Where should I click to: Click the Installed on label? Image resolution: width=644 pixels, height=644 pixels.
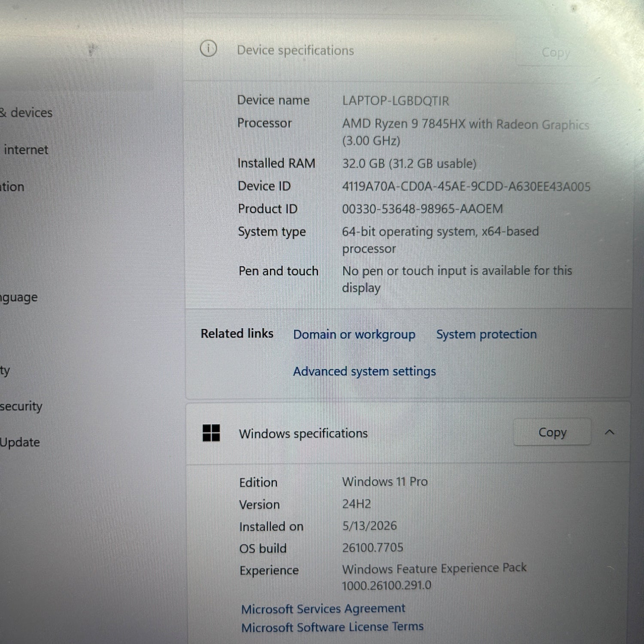tap(271, 526)
